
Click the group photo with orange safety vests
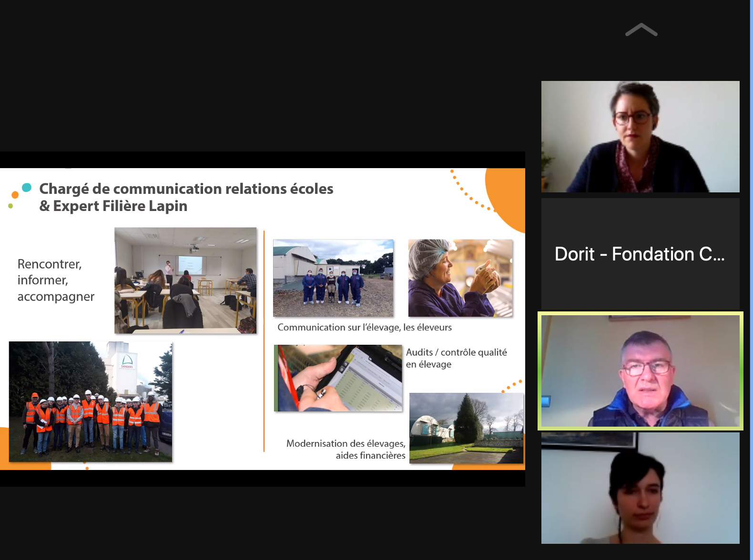pos(91,401)
